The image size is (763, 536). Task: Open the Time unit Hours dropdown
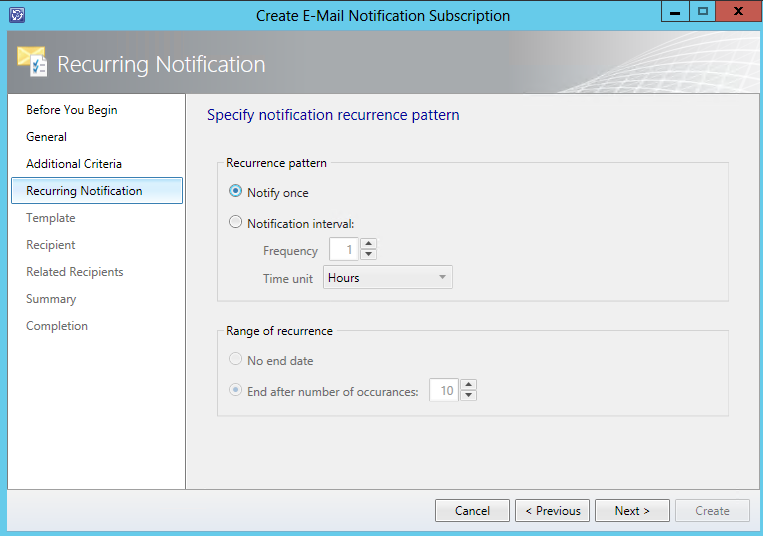[388, 277]
